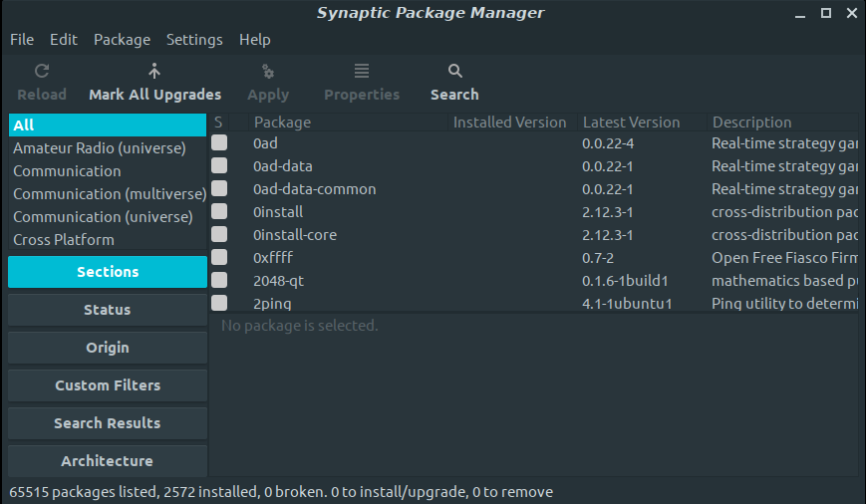Minimize the Synaptic window

point(801,13)
